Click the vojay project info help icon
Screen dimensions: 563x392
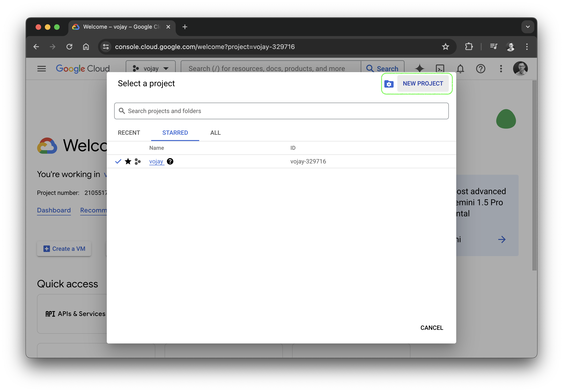tap(170, 161)
